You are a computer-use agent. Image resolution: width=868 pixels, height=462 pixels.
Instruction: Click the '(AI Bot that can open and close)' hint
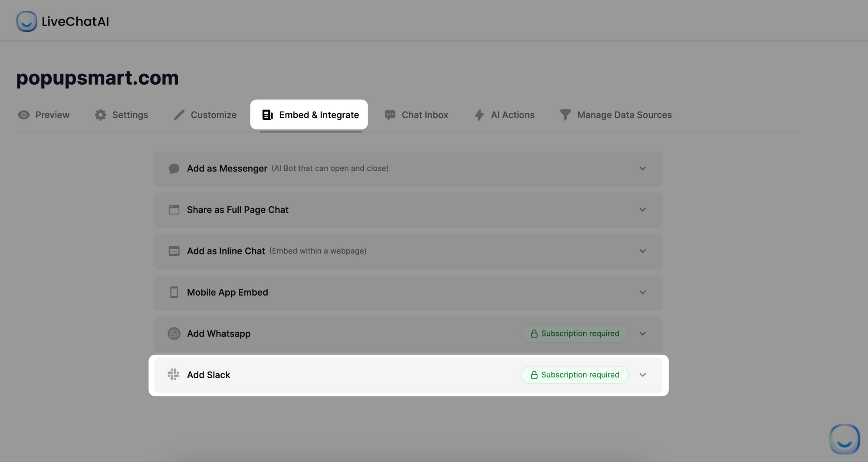coord(330,168)
